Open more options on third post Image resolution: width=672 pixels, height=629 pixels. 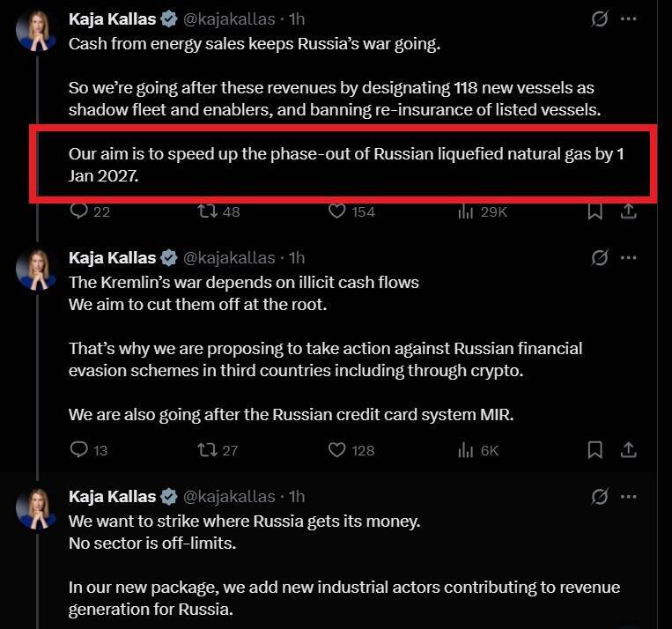click(629, 496)
